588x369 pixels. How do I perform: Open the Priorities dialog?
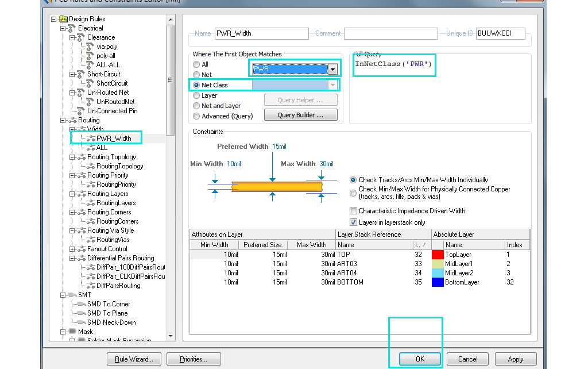tap(194, 359)
